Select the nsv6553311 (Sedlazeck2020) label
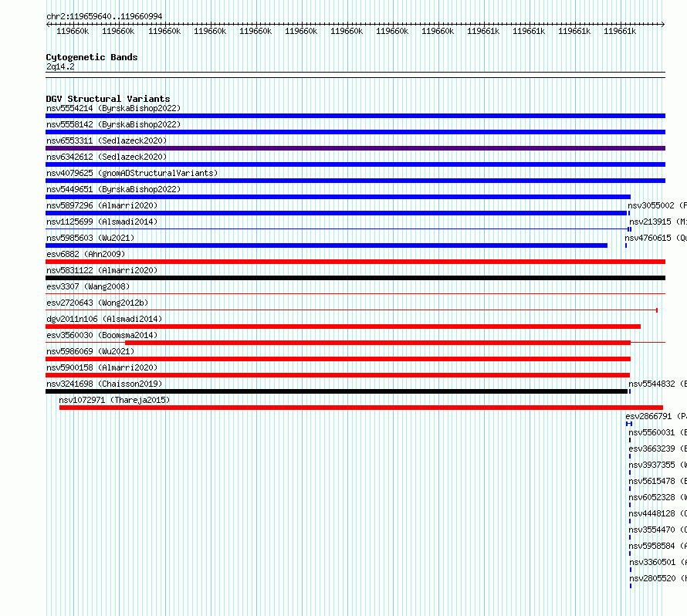 pos(107,140)
